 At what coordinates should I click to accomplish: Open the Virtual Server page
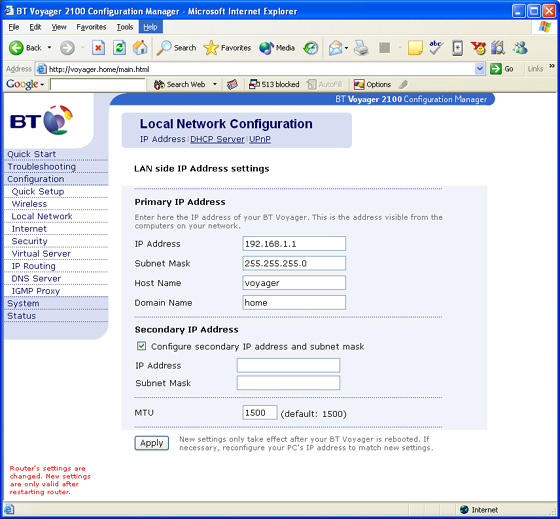click(41, 253)
